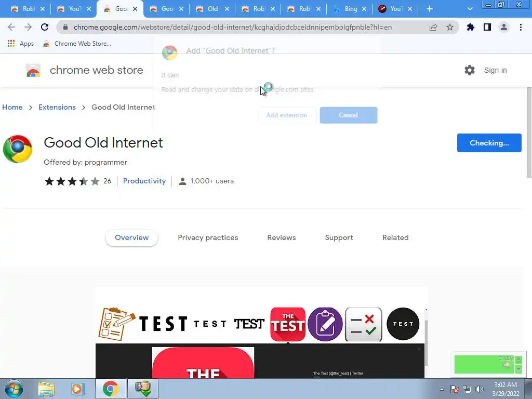
Task: Click the star rating with 26 reviews
Action: tap(78, 181)
